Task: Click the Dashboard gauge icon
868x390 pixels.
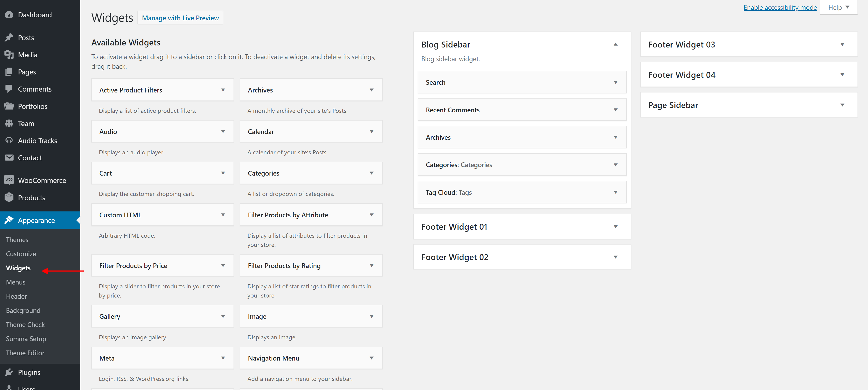Action: click(x=9, y=15)
